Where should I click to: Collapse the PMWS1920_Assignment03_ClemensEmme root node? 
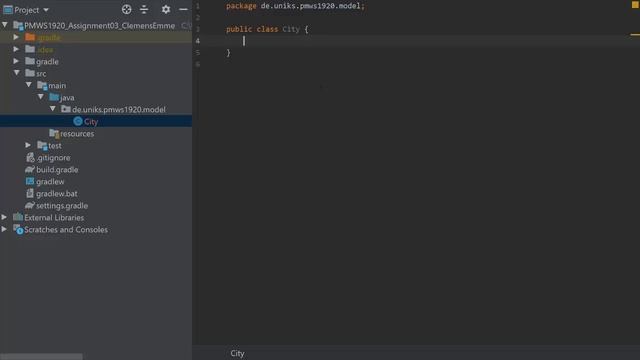[5, 25]
